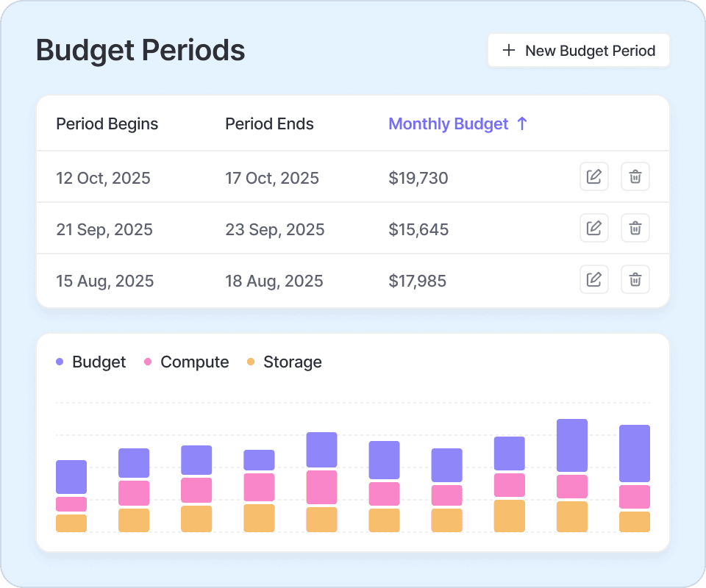Delete the 21 Sep, 2025 budget period
The image size is (706, 588).
click(635, 228)
